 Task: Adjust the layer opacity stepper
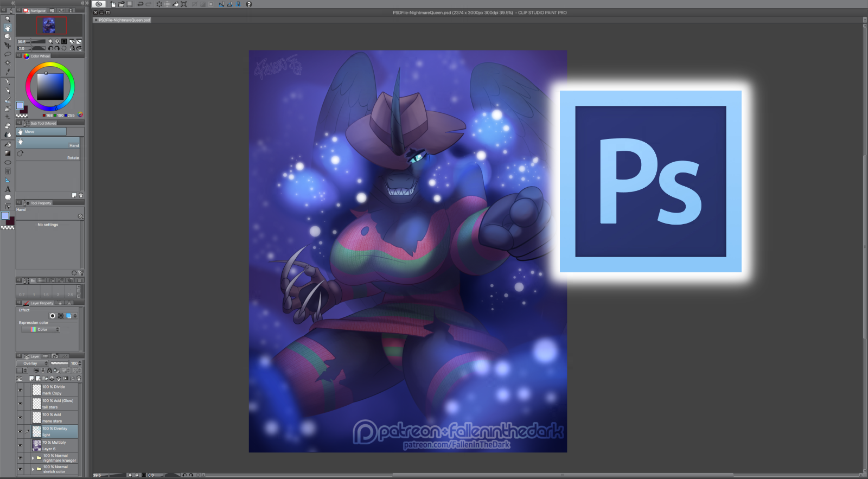coord(80,363)
